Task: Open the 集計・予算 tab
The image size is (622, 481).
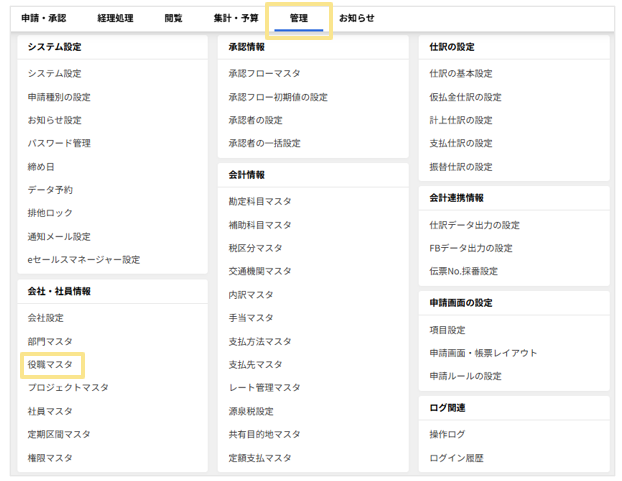Action: (x=236, y=18)
